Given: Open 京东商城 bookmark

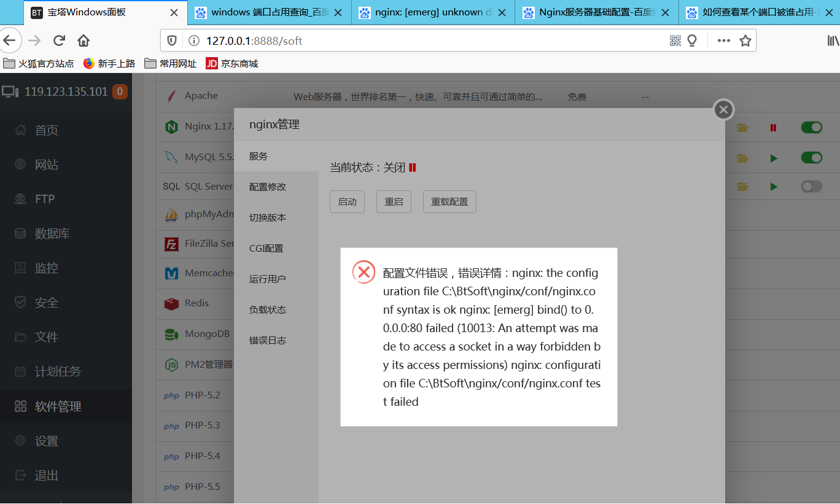Looking at the screenshot, I should pos(232,63).
